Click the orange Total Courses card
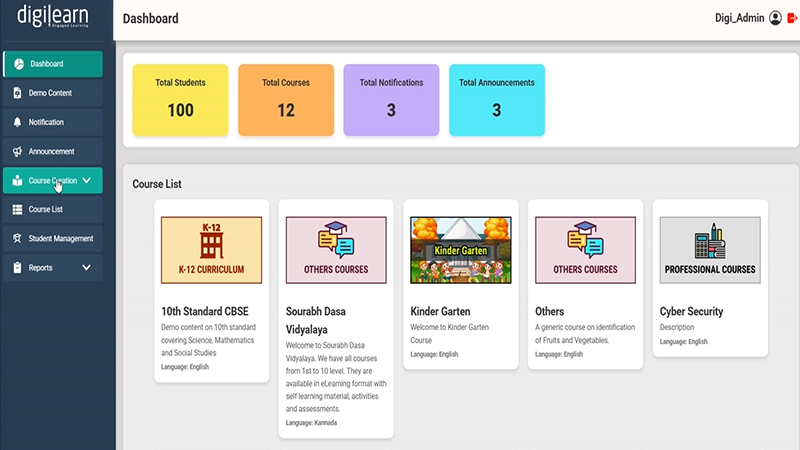Screen dimensions: 800x450 coord(285,100)
